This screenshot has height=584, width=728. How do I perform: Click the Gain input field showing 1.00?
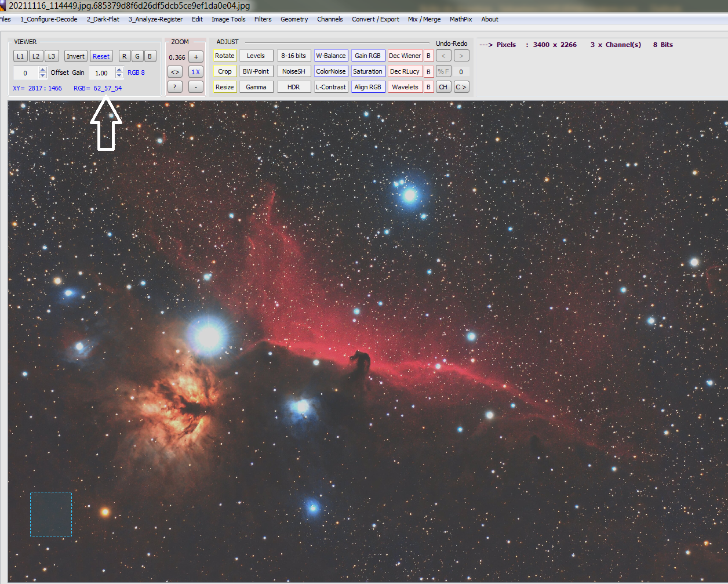tap(101, 73)
